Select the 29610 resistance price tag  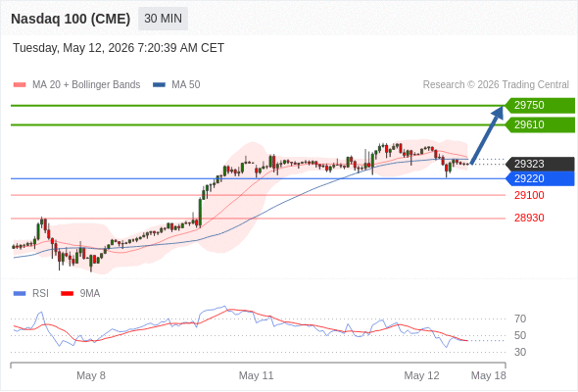tap(540, 125)
